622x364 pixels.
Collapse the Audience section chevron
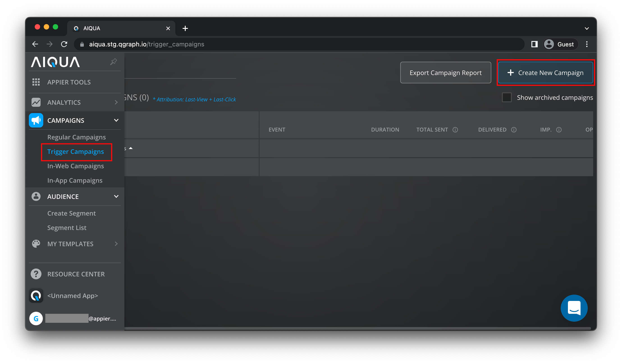[x=116, y=196]
